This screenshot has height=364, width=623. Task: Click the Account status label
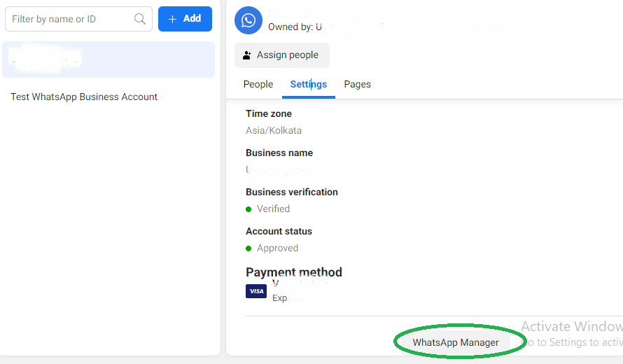pos(279,231)
